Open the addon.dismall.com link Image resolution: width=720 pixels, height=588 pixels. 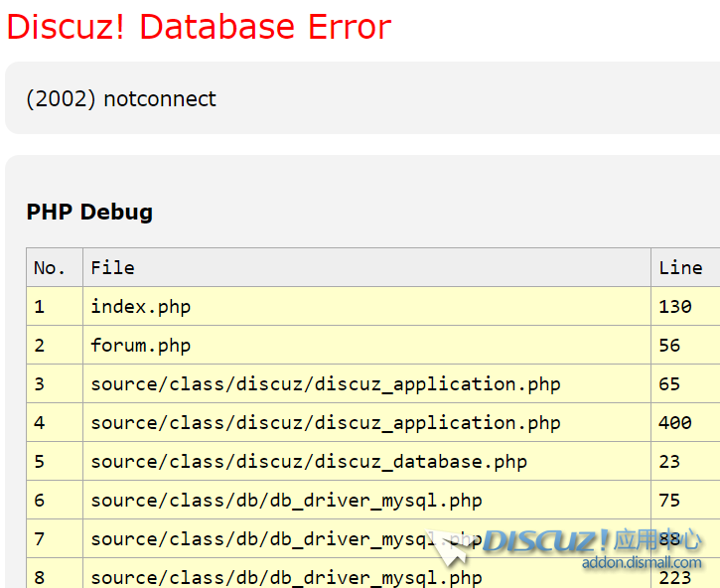[x=641, y=563]
